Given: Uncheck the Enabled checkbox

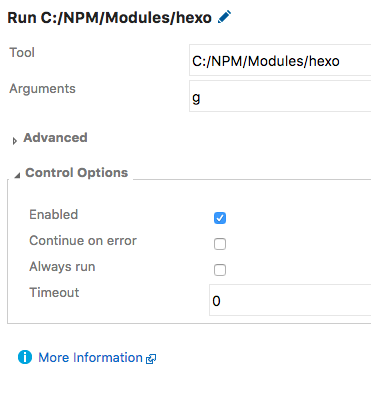Looking at the screenshot, I should tap(220, 218).
